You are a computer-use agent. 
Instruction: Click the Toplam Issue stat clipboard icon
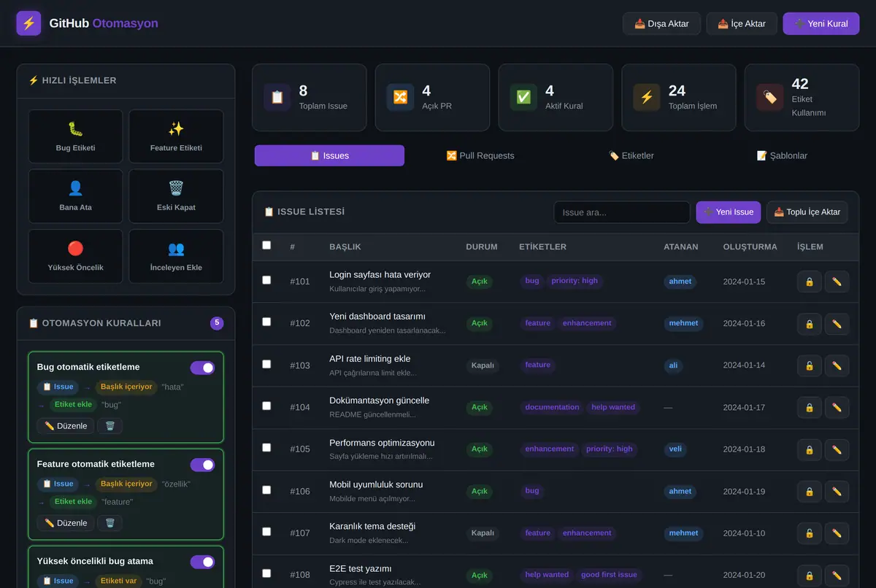[x=277, y=97]
